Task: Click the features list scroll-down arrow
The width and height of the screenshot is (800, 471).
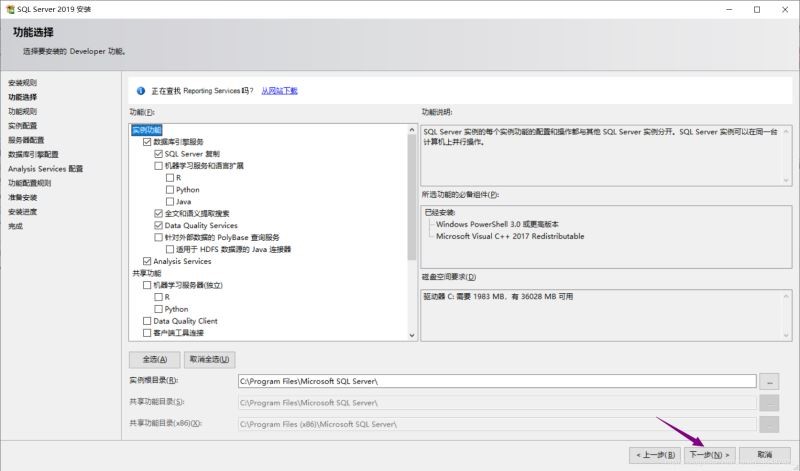Action: 411,334
